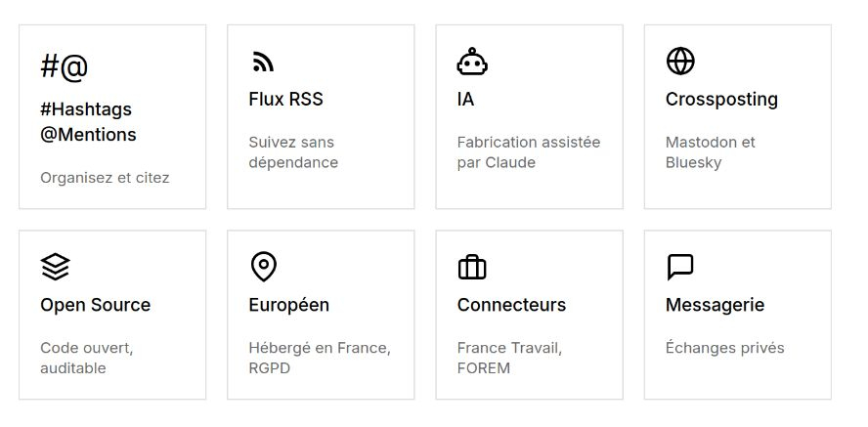
Task: Select the #Hashtags @Mentions heading
Action: coord(88,122)
